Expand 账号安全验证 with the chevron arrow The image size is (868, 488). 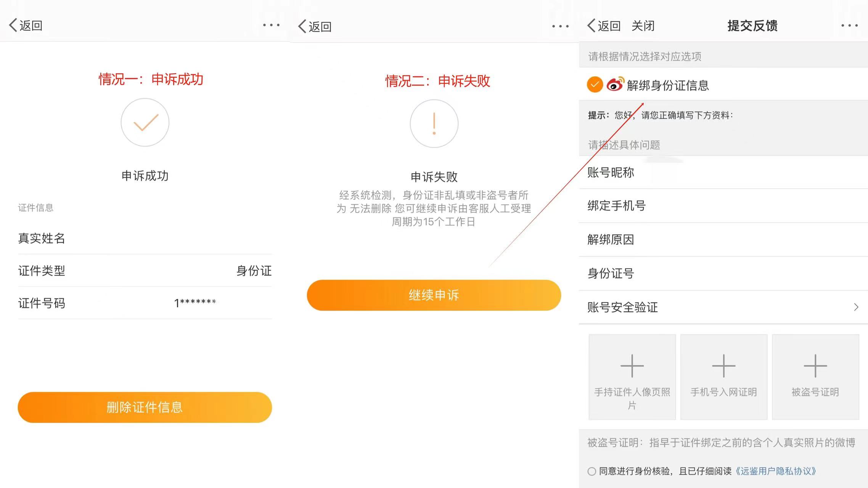(x=856, y=307)
